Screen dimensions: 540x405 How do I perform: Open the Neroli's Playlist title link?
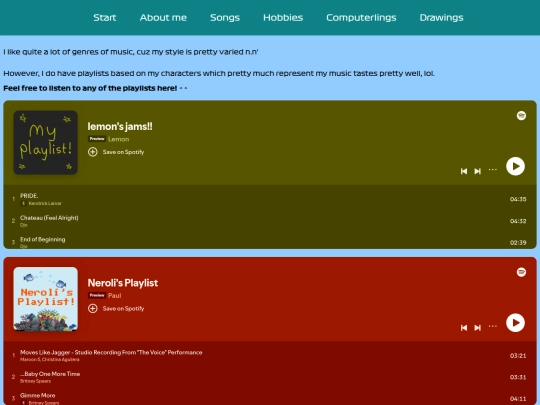pos(123,283)
